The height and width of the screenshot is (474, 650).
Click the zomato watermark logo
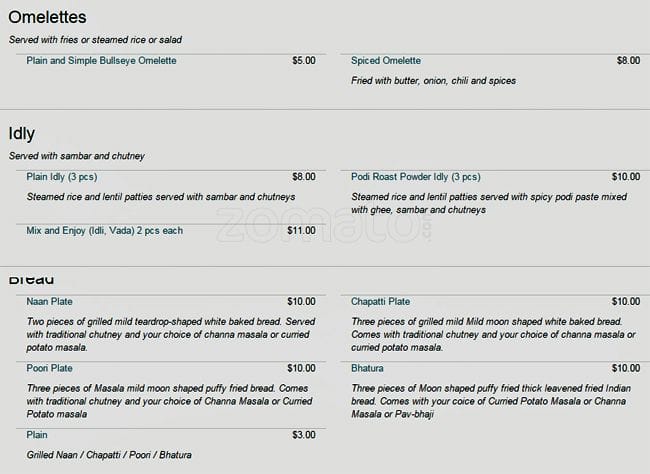tap(323, 226)
